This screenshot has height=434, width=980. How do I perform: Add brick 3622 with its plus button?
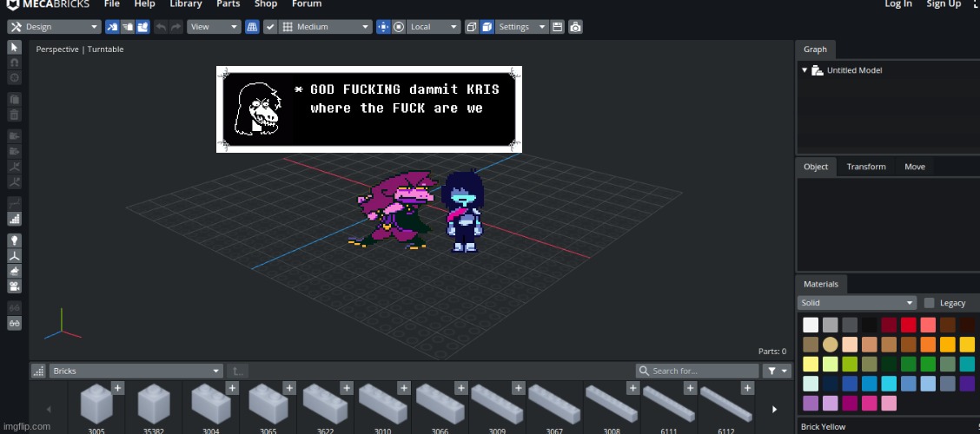[347, 388]
